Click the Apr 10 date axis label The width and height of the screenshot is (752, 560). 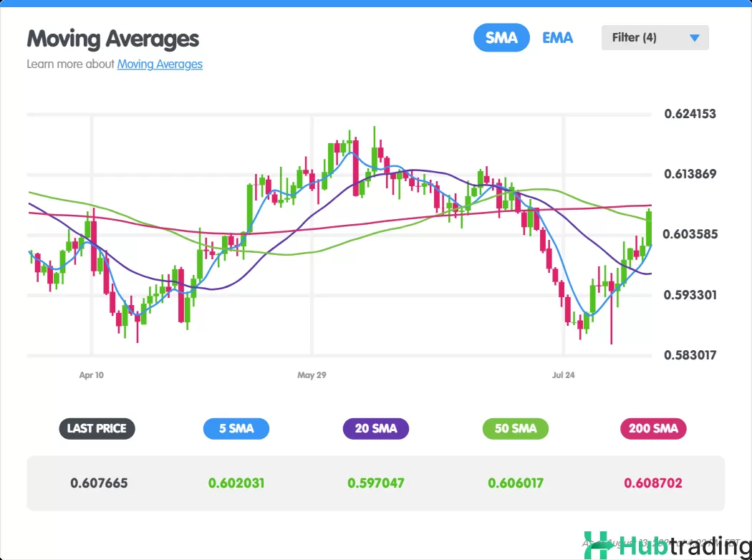coord(91,375)
